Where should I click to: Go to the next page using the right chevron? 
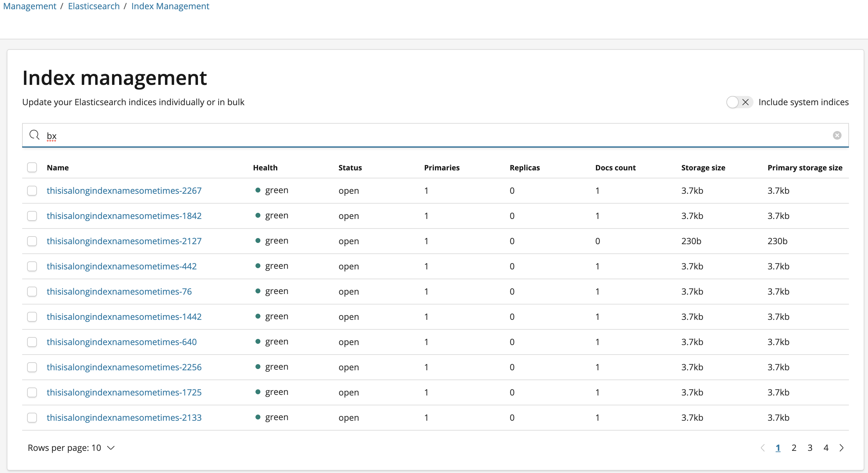click(842, 448)
